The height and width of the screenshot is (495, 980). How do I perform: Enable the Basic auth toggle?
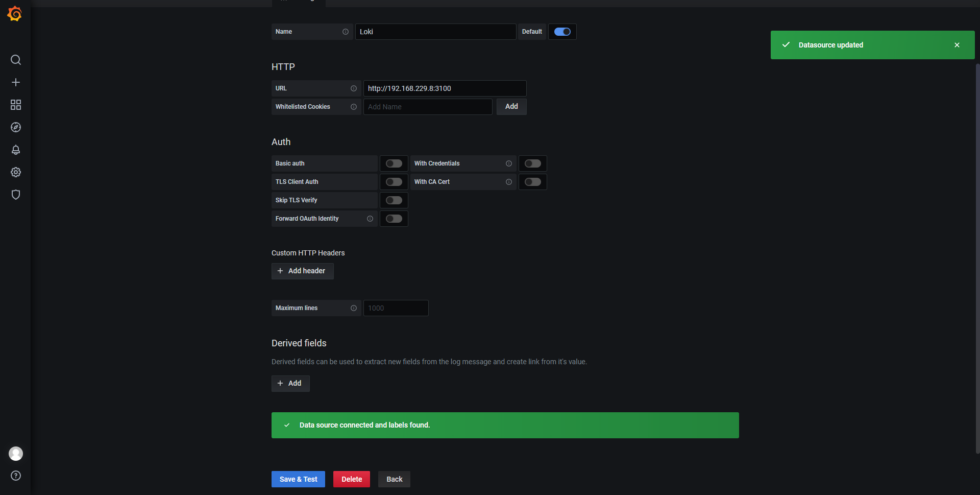[x=394, y=163]
